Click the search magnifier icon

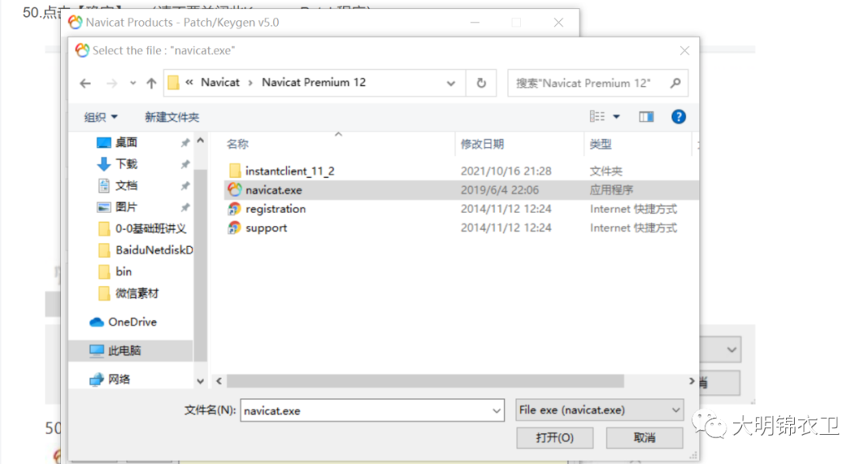pyautogui.click(x=675, y=83)
